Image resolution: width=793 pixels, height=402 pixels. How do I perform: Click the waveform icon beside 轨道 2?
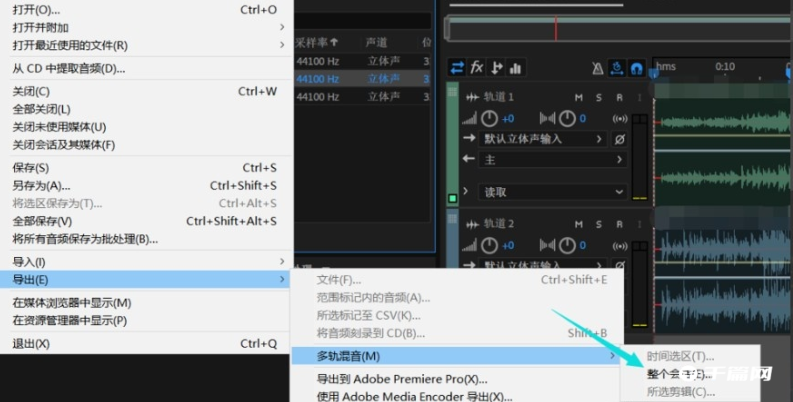(x=472, y=225)
